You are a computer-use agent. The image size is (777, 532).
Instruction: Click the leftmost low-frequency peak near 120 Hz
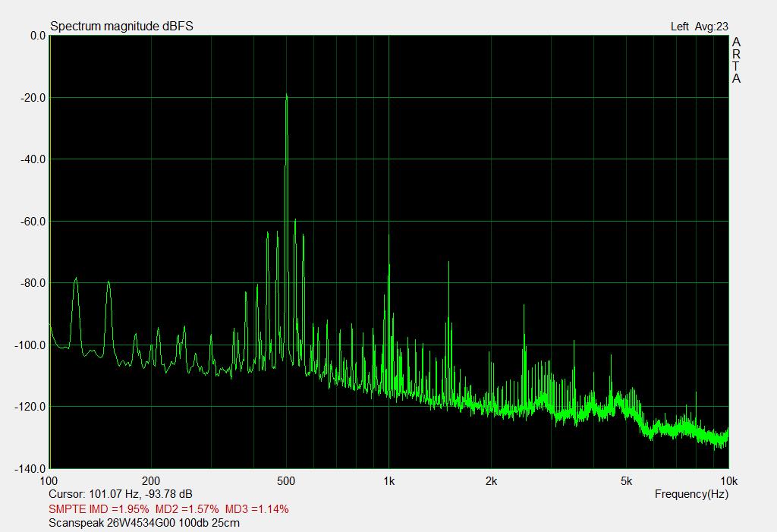pos(76,279)
